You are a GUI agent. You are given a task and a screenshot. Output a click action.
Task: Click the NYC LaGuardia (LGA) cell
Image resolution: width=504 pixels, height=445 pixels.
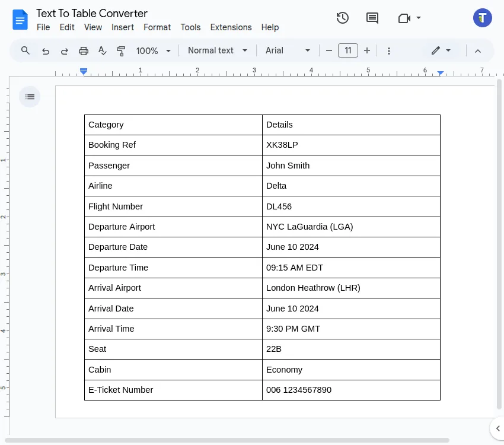(351, 227)
